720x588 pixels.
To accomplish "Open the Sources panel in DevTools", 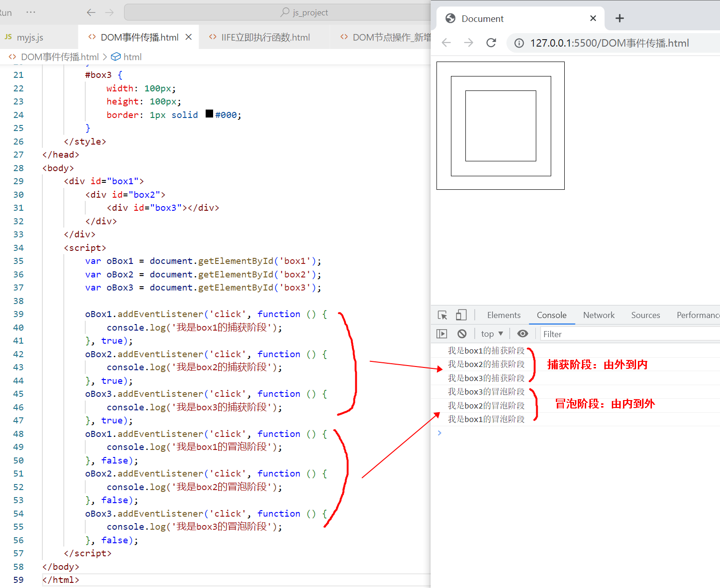I will tap(645, 315).
